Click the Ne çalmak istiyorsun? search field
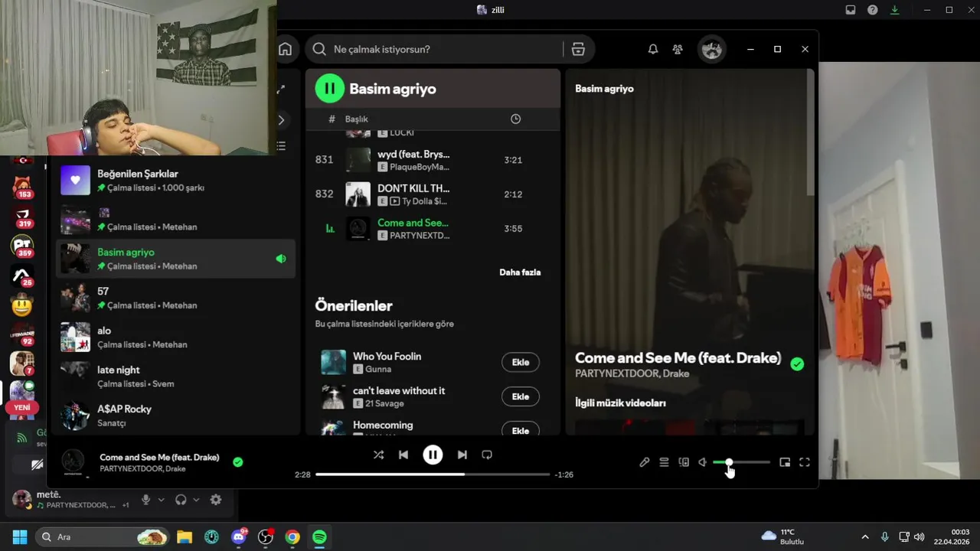980x551 pixels. (x=434, y=49)
